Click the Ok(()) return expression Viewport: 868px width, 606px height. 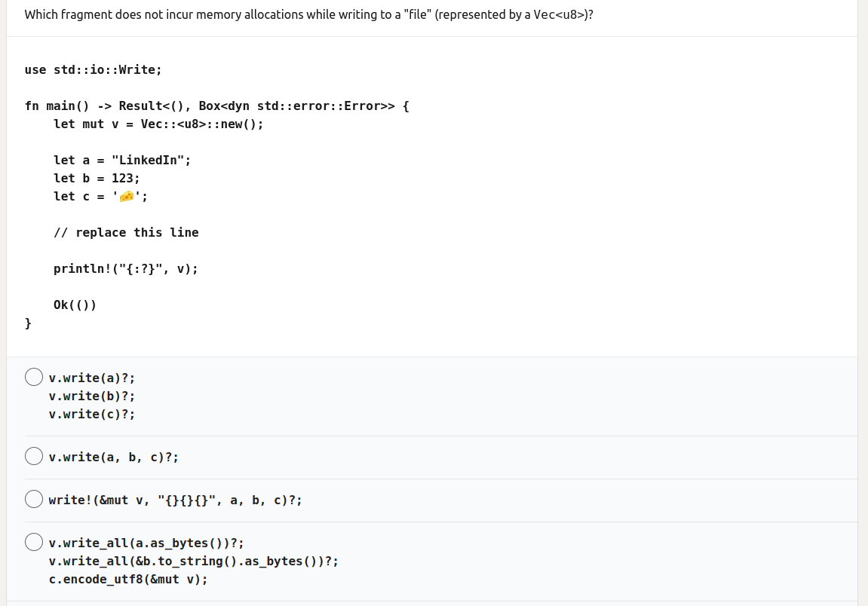coord(75,305)
